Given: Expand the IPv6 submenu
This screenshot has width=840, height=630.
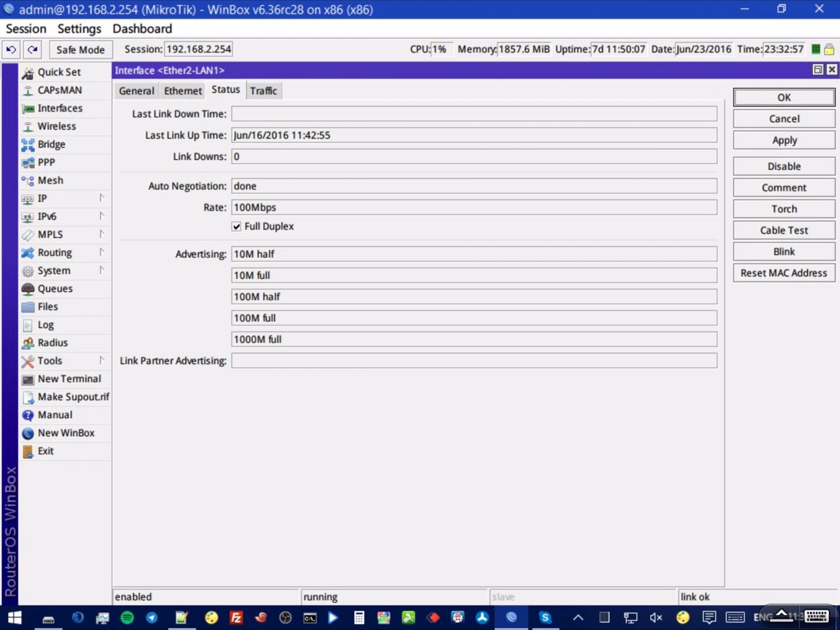Looking at the screenshot, I should [102, 216].
